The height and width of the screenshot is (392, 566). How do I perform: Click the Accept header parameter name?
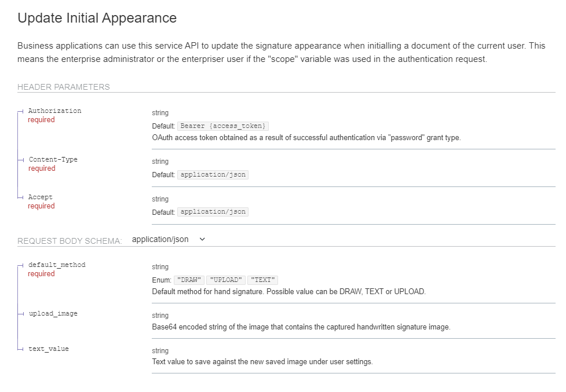(x=40, y=197)
